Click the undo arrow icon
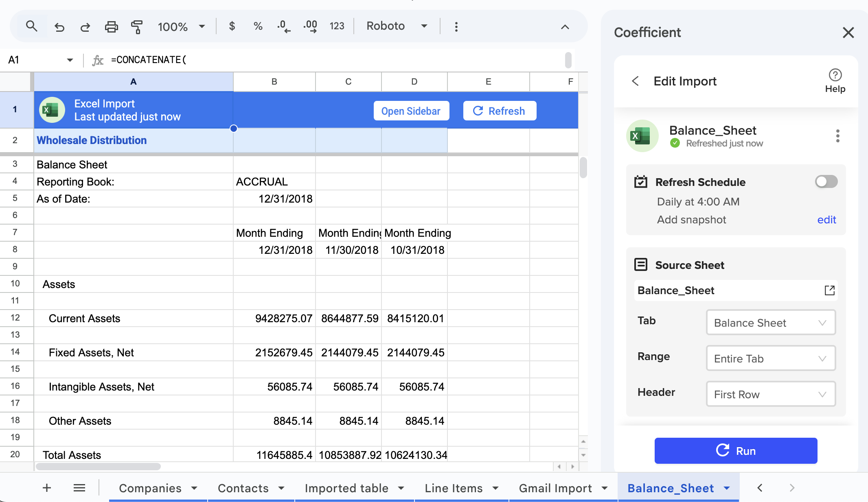Viewport: 868px width, 502px height. click(59, 27)
